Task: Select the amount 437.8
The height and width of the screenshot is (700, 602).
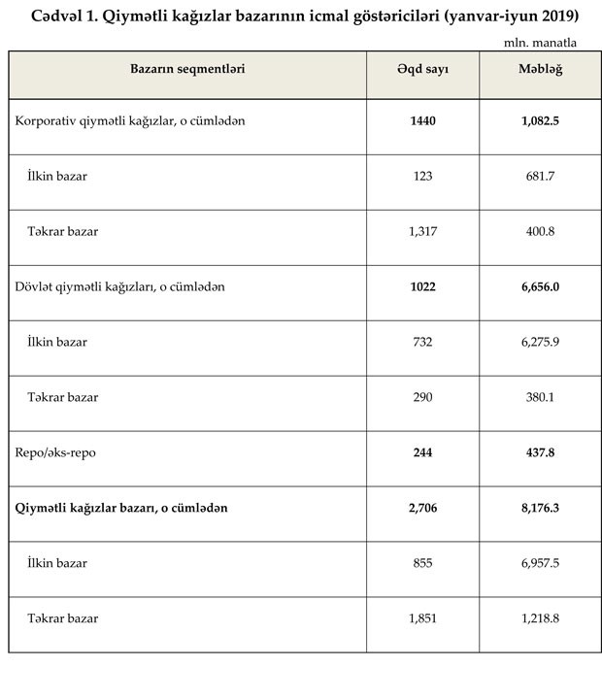Action: click(x=541, y=452)
